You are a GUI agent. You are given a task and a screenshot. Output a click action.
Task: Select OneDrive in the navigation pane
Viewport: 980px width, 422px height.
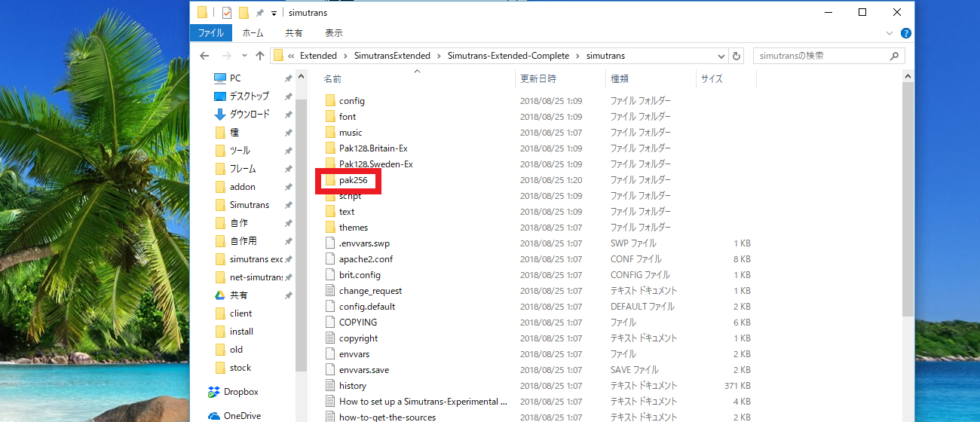pyautogui.click(x=242, y=415)
